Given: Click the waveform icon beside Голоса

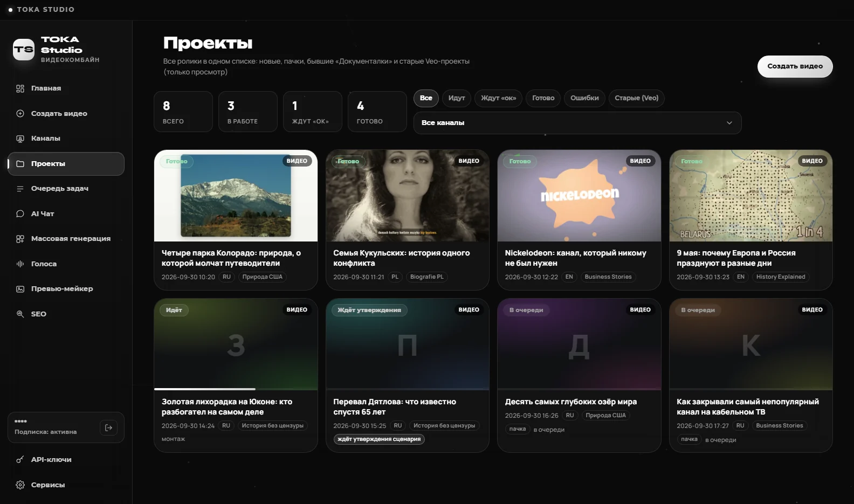Looking at the screenshot, I should coord(20,264).
